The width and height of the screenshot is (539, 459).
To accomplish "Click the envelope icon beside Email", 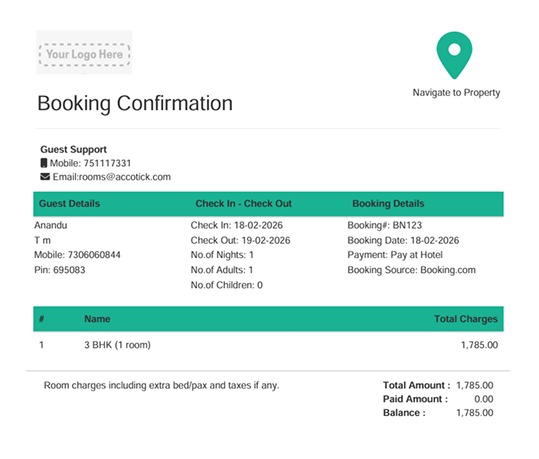I will (x=45, y=177).
